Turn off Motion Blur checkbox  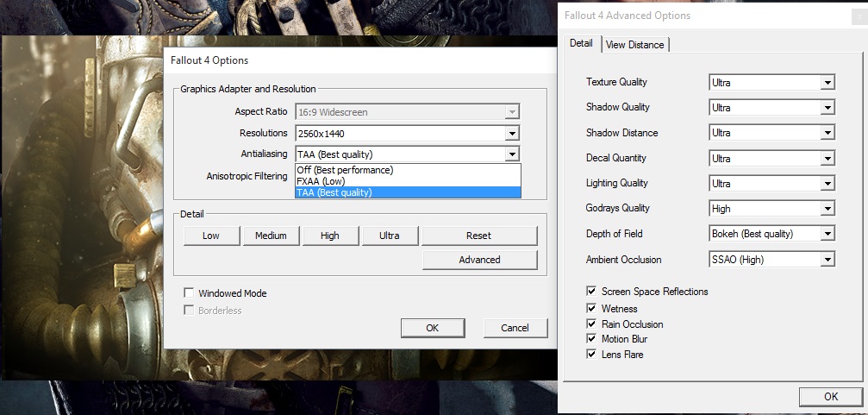point(591,338)
